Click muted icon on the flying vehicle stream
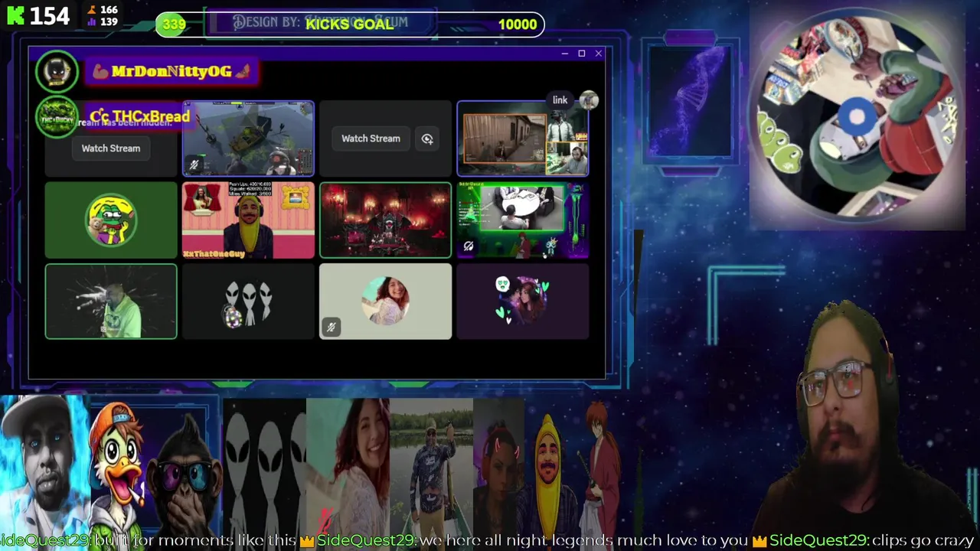The height and width of the screenshot is (551, 980). tap(194, 165)
